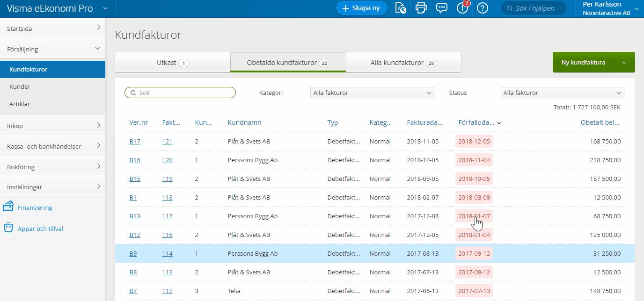Open voucher link B16
644x301 pixels.
135,160
